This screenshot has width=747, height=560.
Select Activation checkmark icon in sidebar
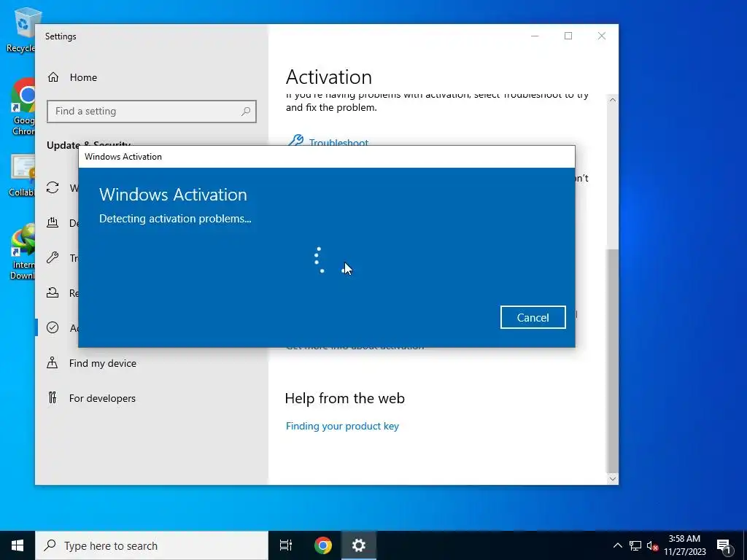click(x=53, y=327)
